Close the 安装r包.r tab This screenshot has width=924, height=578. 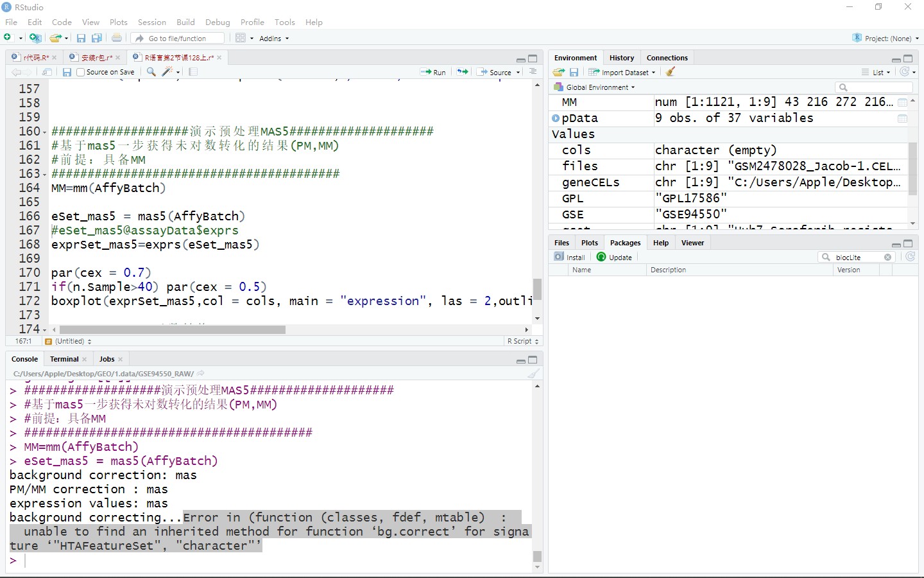118,58
